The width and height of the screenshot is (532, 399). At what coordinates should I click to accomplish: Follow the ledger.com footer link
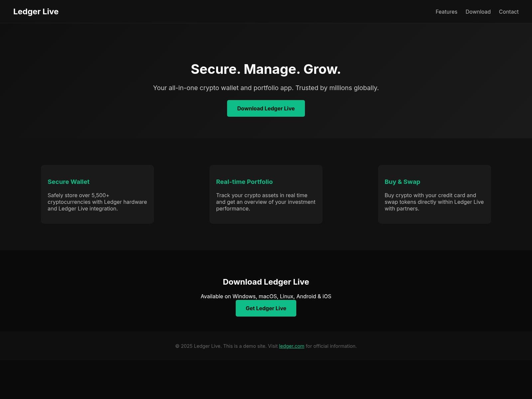point(292,346)
